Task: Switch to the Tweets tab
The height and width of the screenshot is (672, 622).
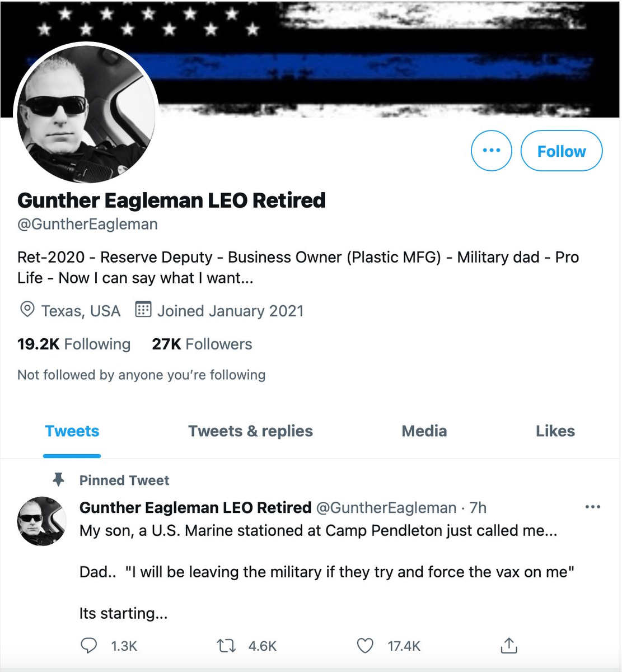Action: pyautogui.click(x=72, y=431)
